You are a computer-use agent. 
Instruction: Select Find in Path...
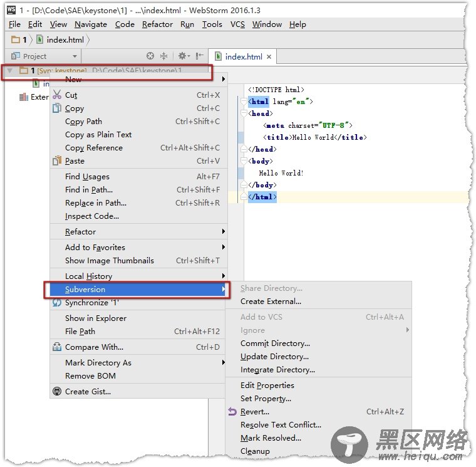[x=139, y=189]
